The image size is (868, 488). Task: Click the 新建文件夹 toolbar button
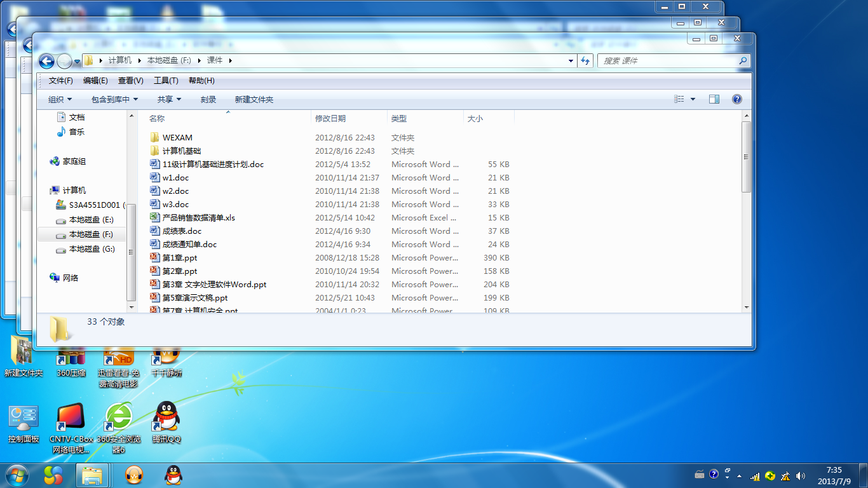pyautogui.click(x=254, y=99)
